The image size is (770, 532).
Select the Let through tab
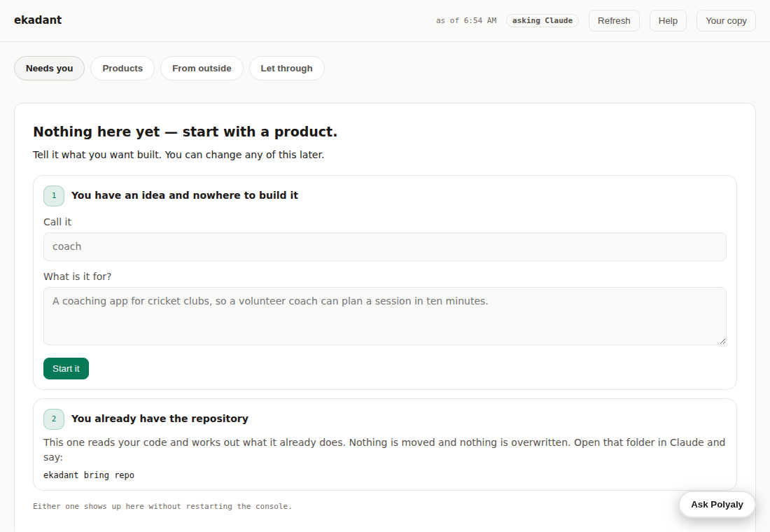coord(287,69)
